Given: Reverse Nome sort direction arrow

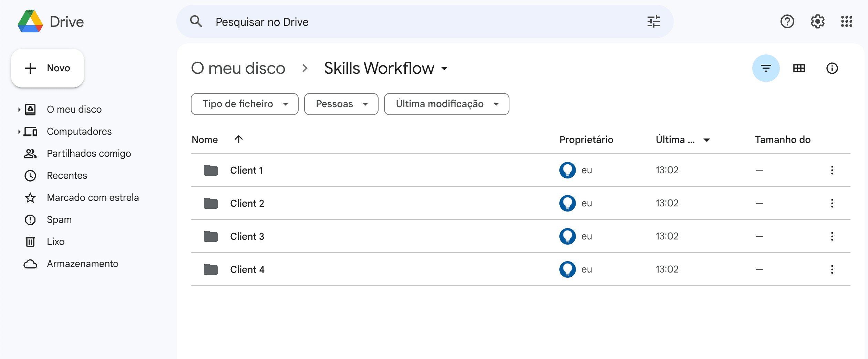Looking at the screenshot, I should point(239,140).
